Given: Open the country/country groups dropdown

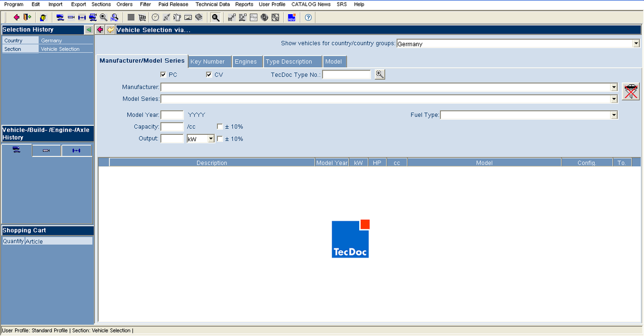Looking at the screenshot, I should pos(636,44).
